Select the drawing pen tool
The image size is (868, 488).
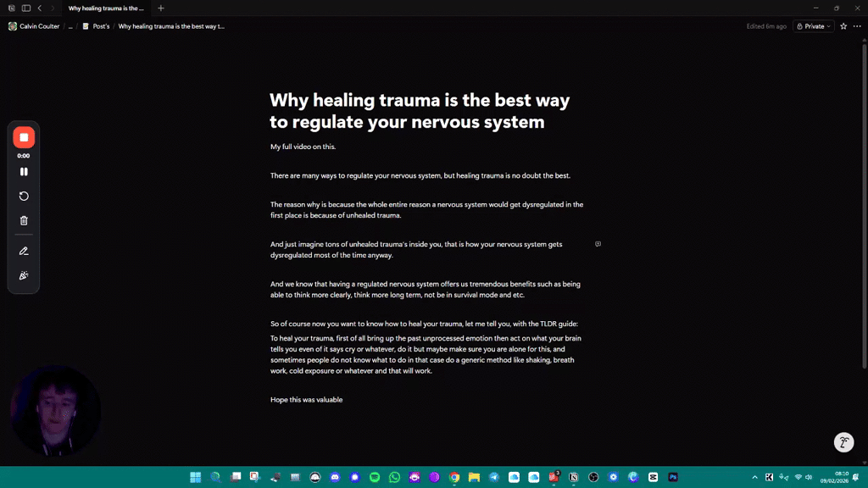tap(24, 251)
